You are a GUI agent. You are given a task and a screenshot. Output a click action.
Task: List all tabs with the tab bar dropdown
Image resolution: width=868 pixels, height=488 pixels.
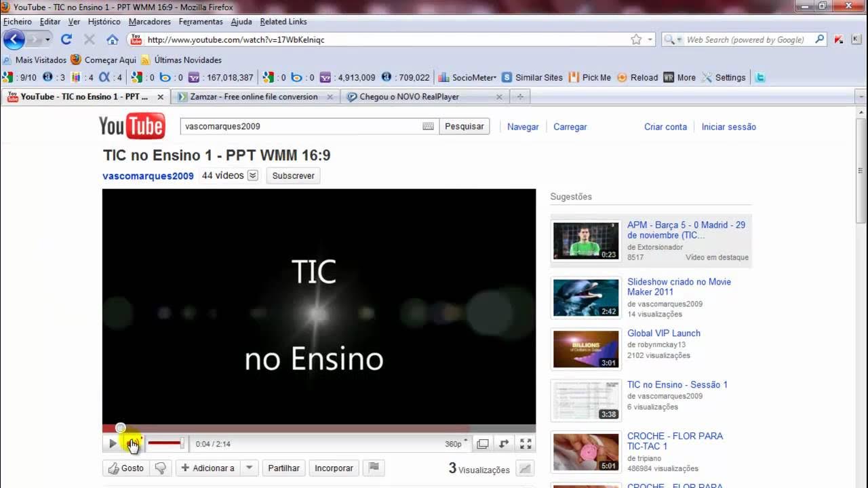coord(861,97)
